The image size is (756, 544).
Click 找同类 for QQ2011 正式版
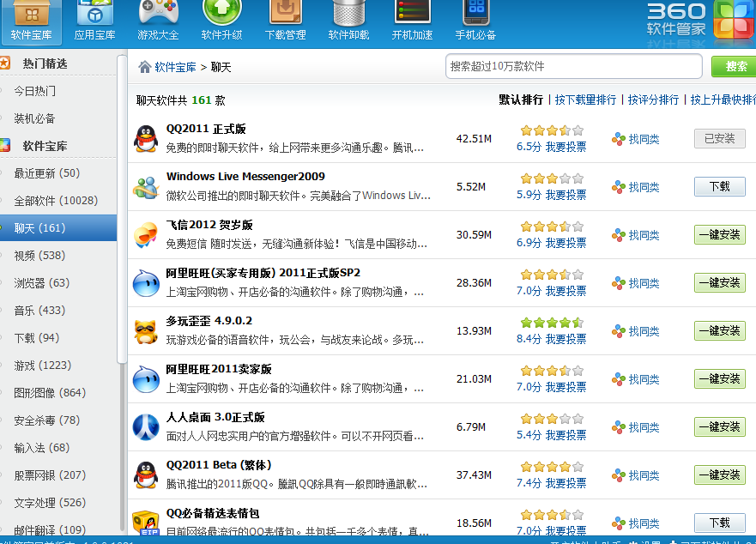(636, 139)
